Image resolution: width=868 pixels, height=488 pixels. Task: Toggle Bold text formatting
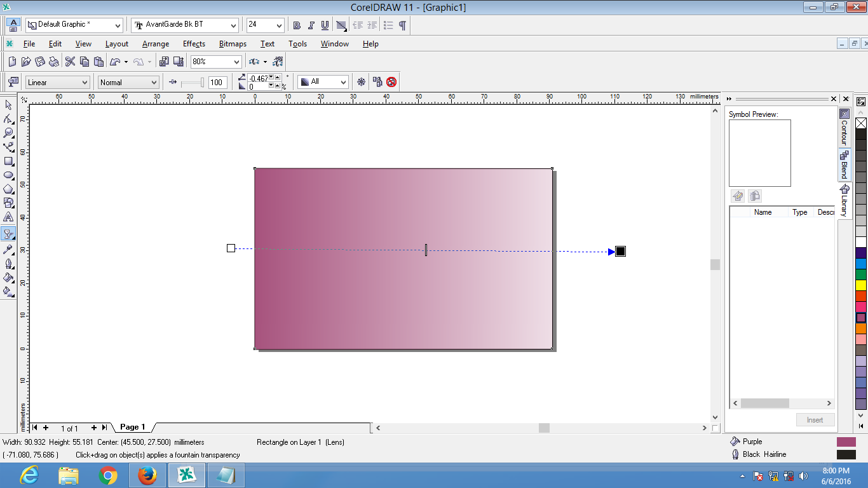pyautogui.click(x=297, y=25)
